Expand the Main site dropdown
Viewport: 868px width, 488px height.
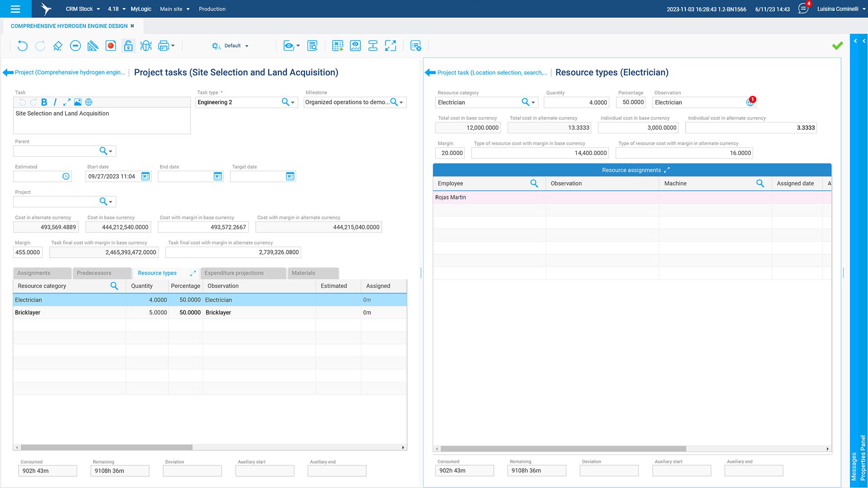tap(175, 9)
